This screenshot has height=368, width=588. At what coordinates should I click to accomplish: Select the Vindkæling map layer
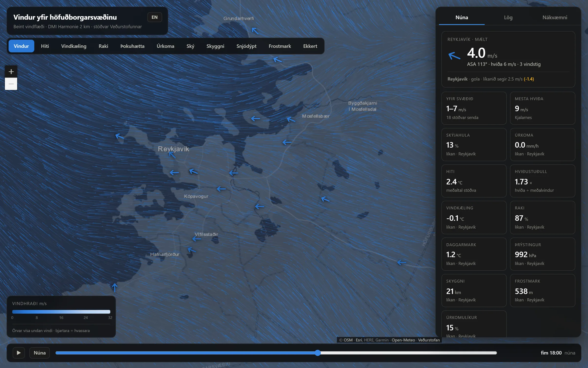tap(74, 46)
